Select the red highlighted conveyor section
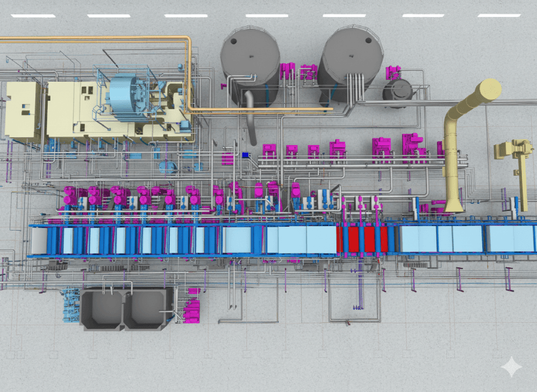537x392 pixels. (x=363, y=239)
